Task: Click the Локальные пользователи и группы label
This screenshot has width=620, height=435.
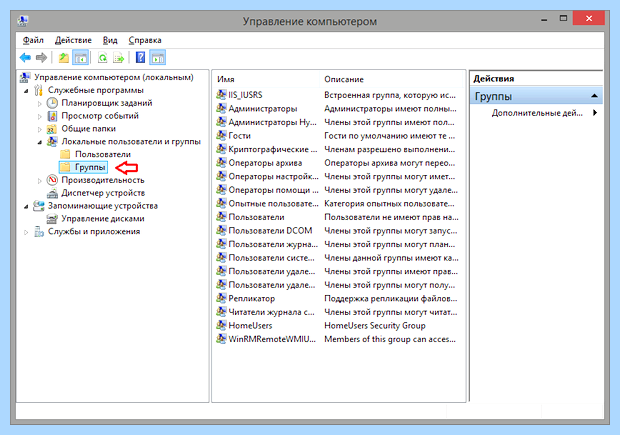Action: click(x=131, y=142)
